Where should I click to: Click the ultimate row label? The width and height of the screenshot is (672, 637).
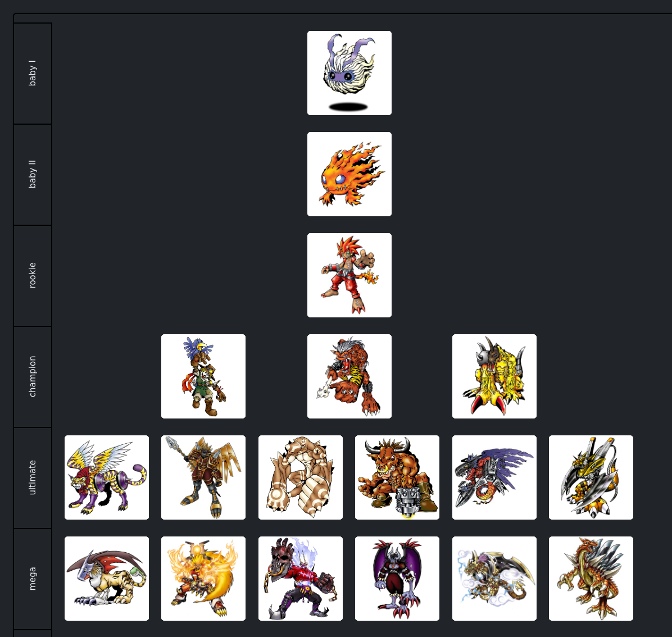tap(33, 477)
